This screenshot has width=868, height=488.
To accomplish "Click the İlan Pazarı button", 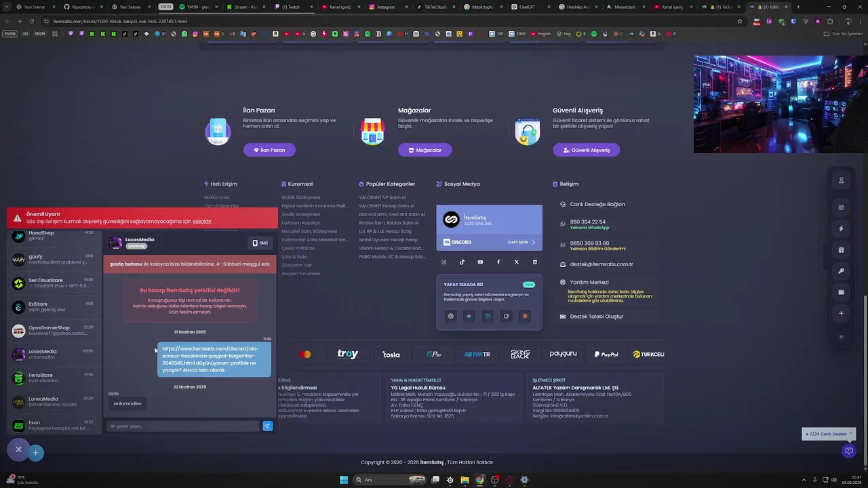I will point(269,150).
